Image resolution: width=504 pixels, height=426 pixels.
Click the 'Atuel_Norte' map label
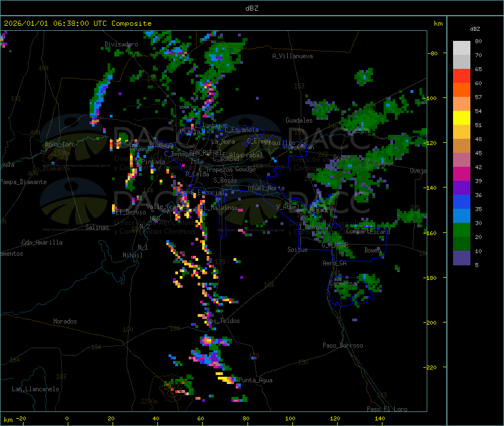(266, 188)
